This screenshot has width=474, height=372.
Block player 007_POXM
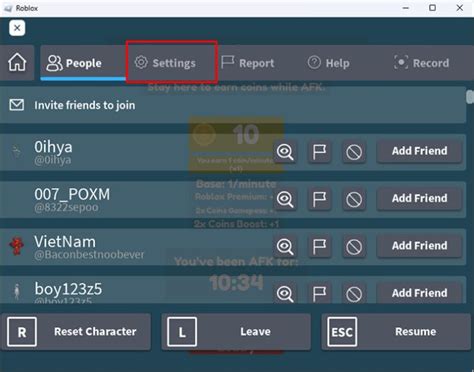tap(354, 200)
